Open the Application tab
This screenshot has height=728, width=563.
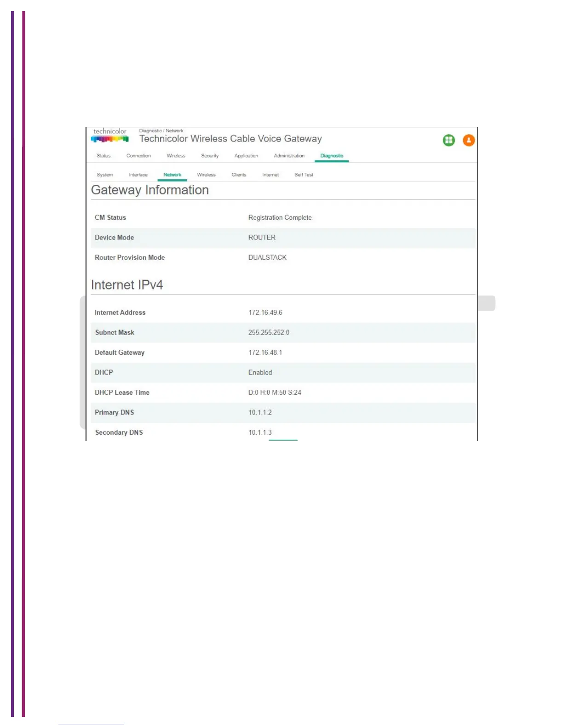(x=246, y=156)
